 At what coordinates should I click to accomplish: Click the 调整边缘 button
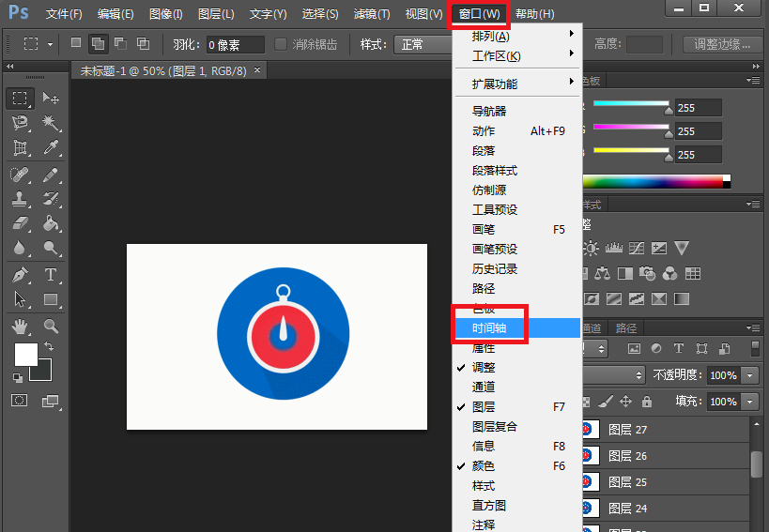tap(722, 44)
